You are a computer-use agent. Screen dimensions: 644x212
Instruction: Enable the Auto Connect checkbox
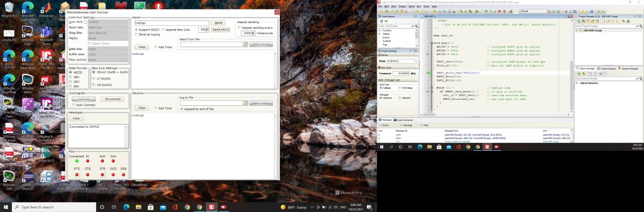click(74, 105)
